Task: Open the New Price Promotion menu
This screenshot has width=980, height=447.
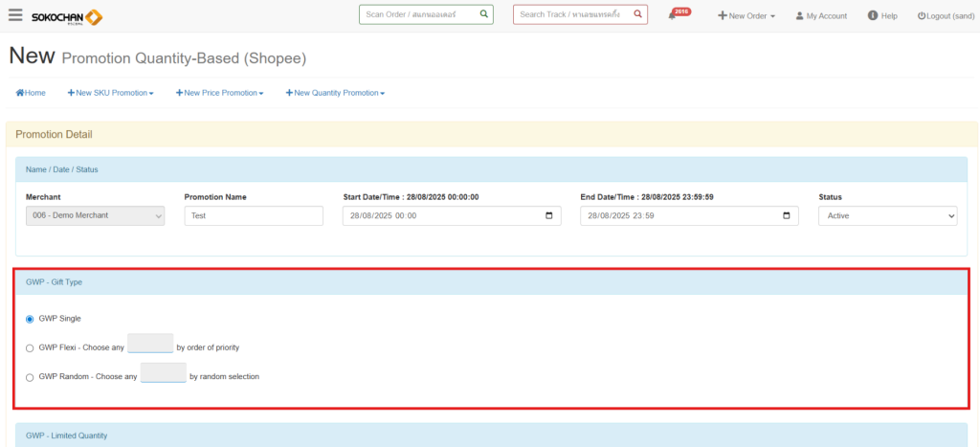Action: coord(219,93)
